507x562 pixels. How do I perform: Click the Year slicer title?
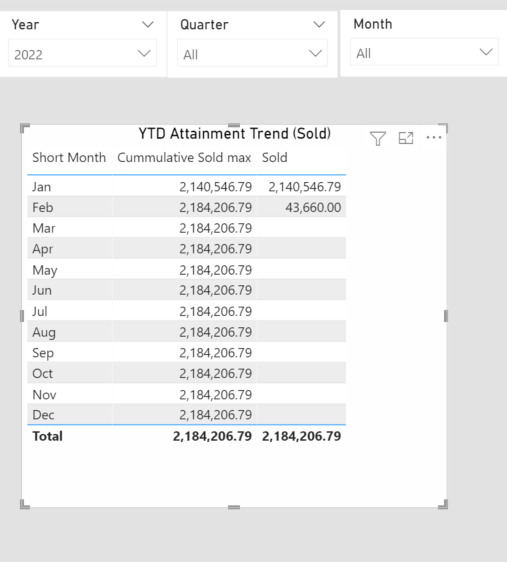click(x=25, y=25)
